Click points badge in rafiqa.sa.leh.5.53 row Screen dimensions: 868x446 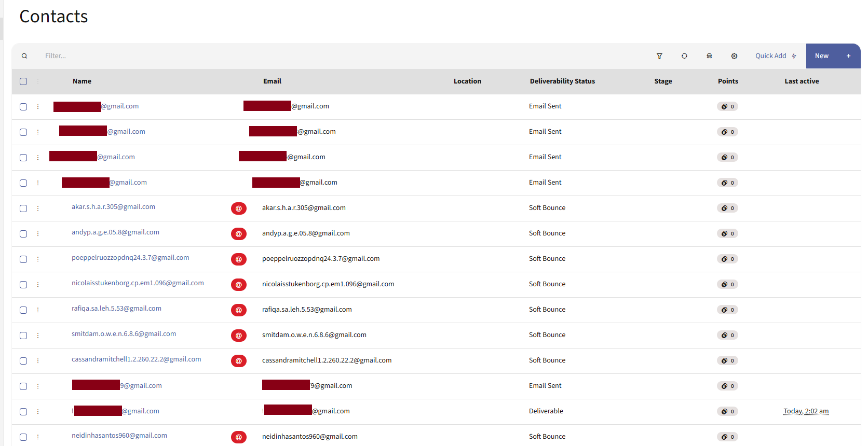(x=727, y=310)
